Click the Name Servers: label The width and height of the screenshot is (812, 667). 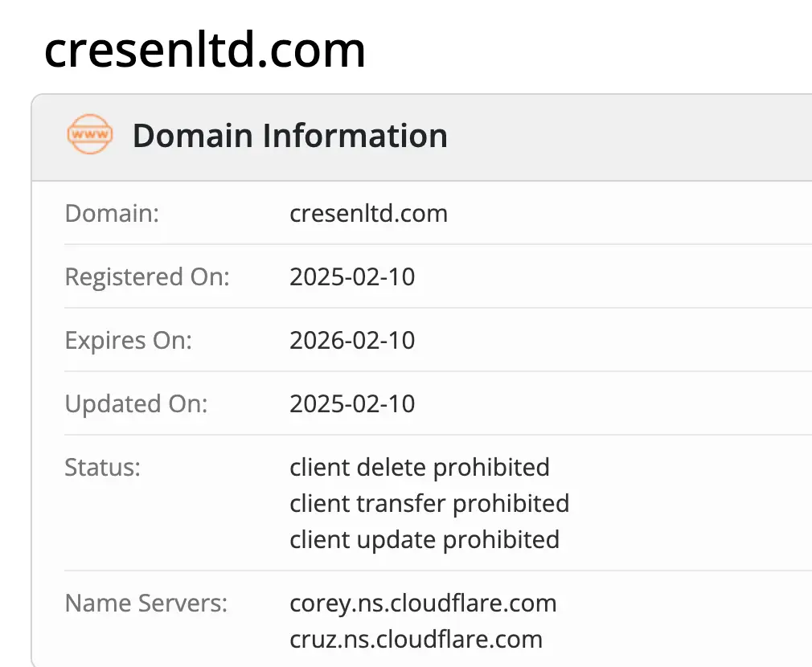point(146,603)
